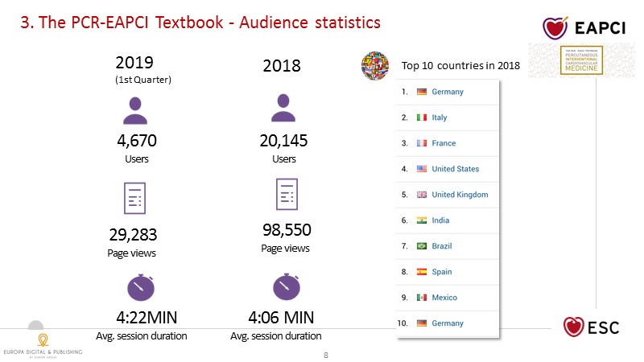Click the Audience statistics slide title
The image size is (644, 362).
point(200,23)
